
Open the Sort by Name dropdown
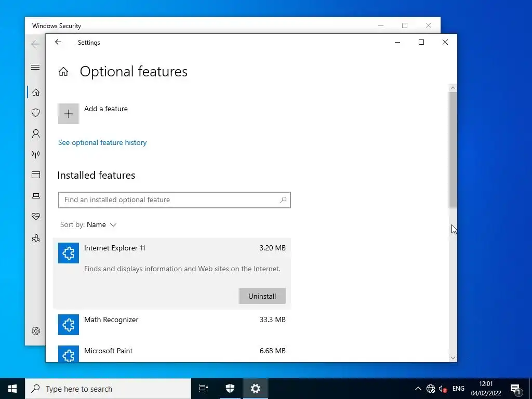[x=88, y=224]
